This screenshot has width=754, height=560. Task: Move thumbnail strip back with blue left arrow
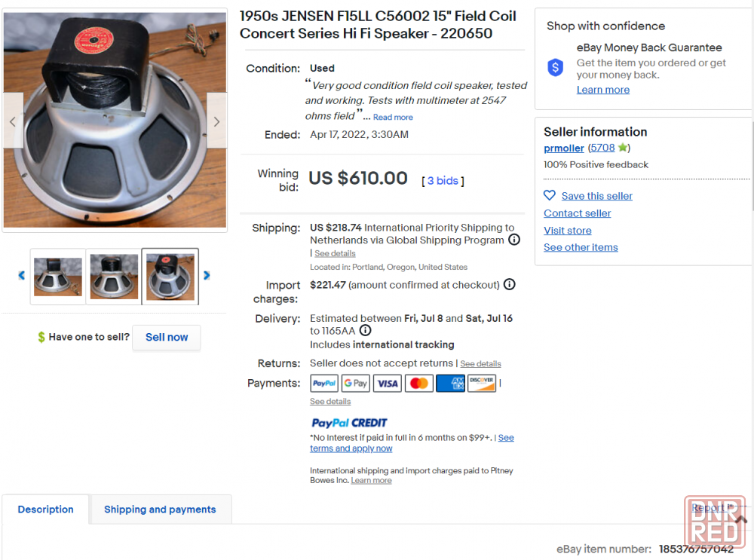22,275
